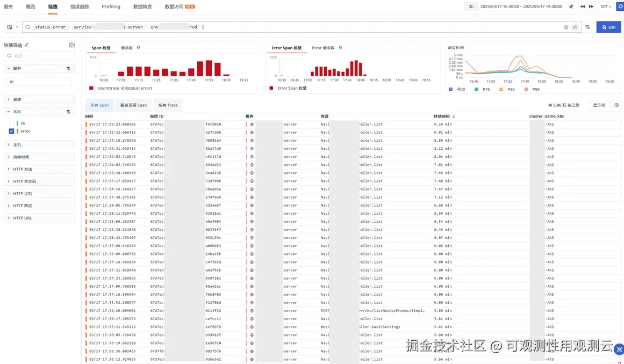The image size is (624, 364).
Task: Click help icon beside Error 请求数 tab
Action: tap(340, 48)
